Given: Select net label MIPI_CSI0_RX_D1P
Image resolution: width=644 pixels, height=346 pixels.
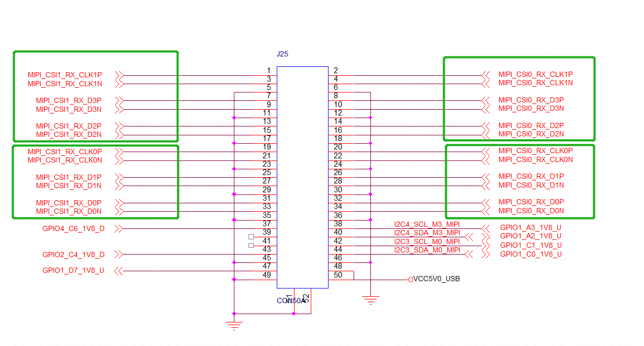Looking at the screenshot, I should 531,176.
